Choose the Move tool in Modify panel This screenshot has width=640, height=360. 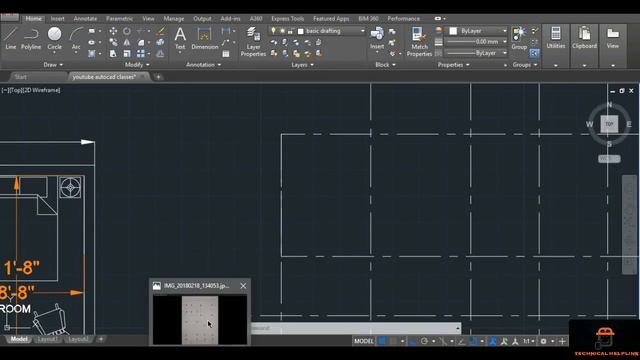[x=113, y=31]
